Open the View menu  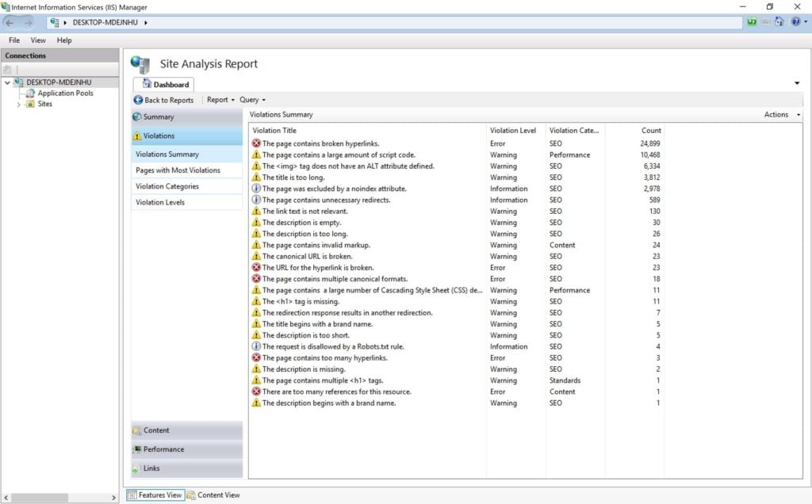point(38,40)
